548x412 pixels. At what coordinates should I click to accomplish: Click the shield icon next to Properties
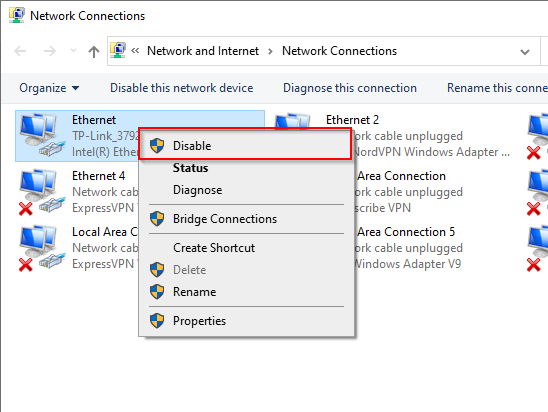[157, 320]
